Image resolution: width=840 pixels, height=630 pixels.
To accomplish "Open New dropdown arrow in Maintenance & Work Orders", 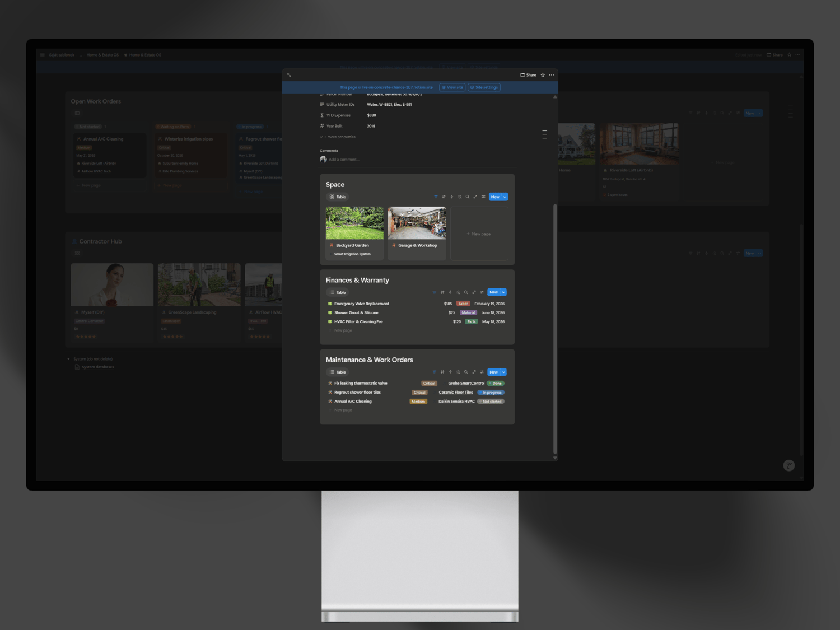I will (x=503, y=372).
